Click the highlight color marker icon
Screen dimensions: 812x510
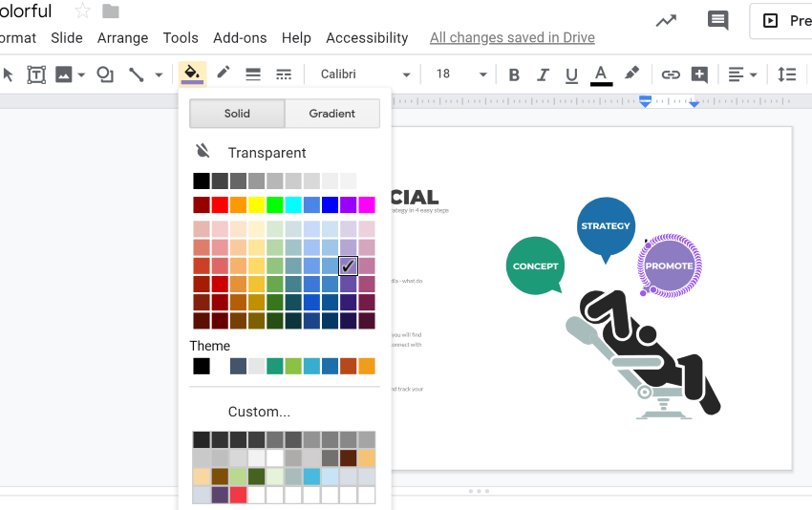pyautogui.click(x=631, y=74)
